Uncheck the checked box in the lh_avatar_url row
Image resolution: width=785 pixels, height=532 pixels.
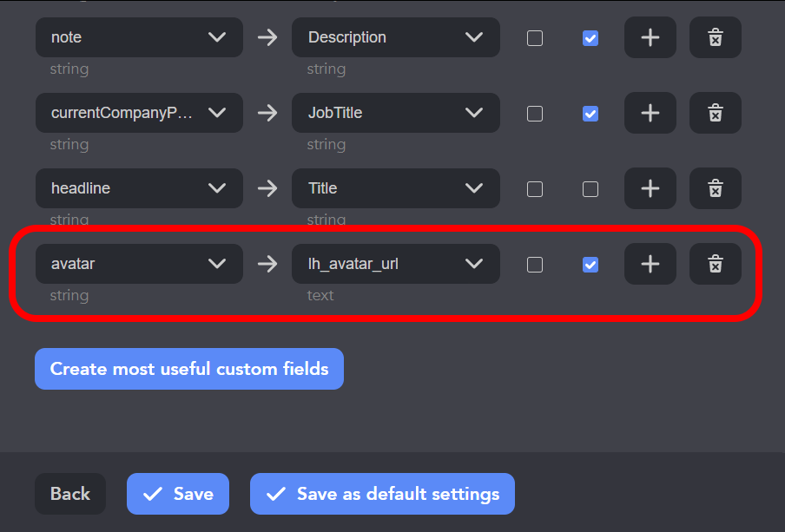pos(590,265)
